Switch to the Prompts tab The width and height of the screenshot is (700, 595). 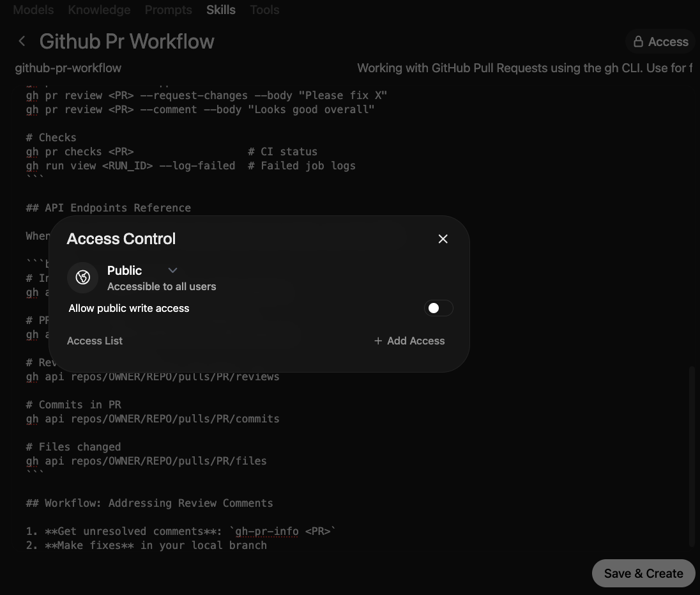169,10
